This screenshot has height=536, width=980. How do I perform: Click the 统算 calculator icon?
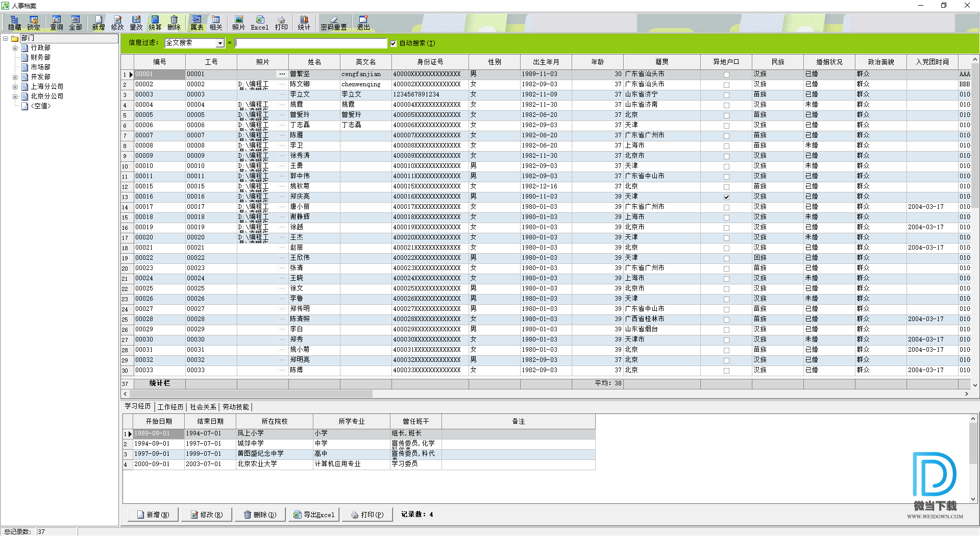click(155, 23)
